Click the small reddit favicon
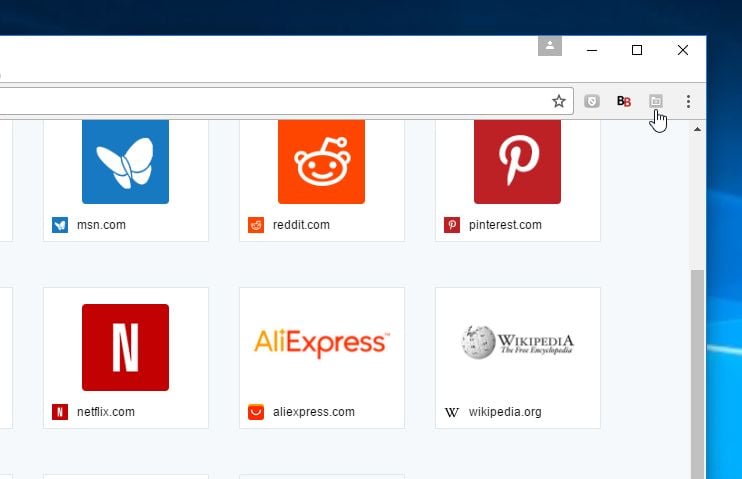The height and width of the screenshot is (479, 742). click(x=256, y=225)
